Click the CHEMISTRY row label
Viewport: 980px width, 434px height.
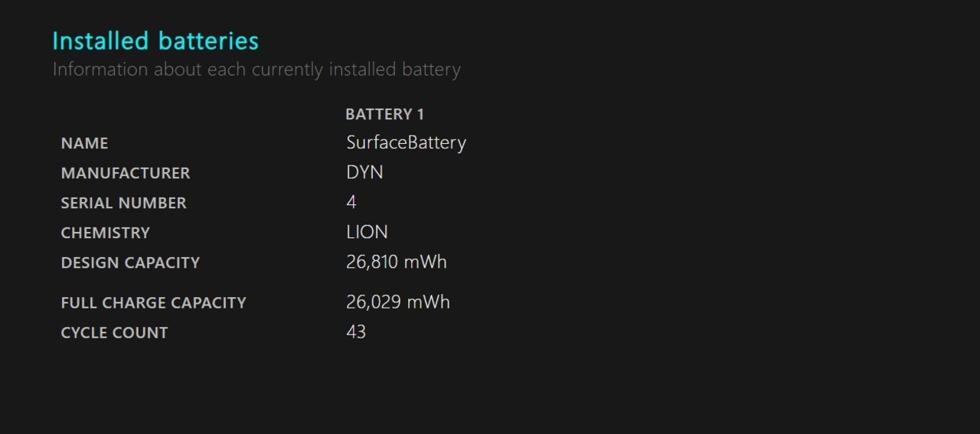(105, 233)
